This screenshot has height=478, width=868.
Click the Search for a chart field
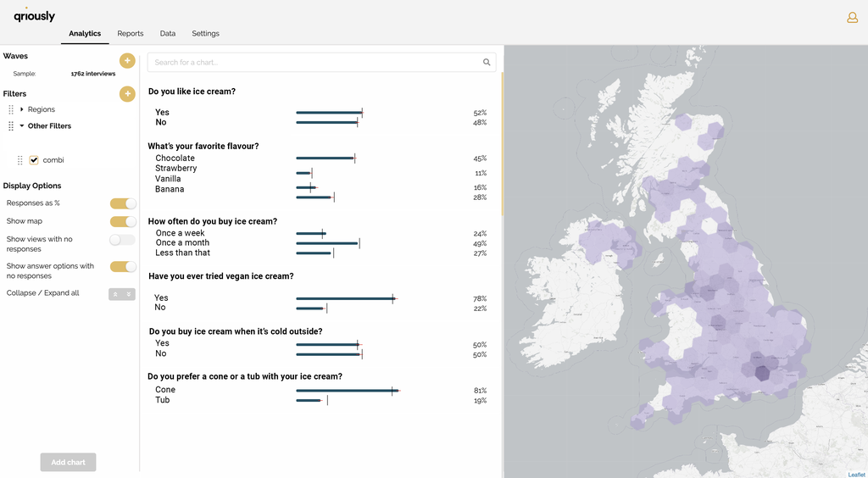(314, 62)
